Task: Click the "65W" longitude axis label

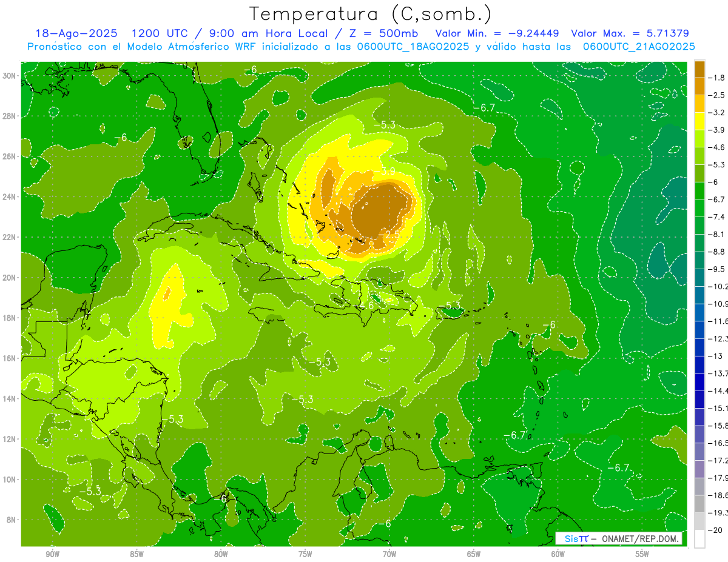Action: point(474,554)
